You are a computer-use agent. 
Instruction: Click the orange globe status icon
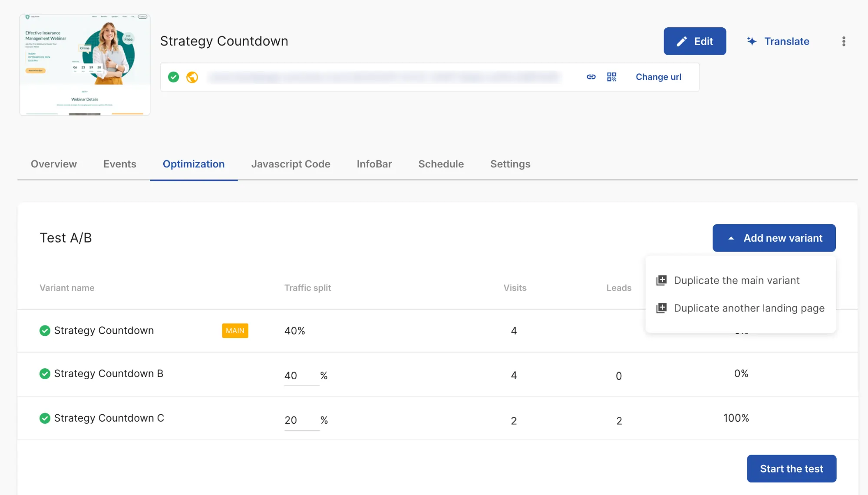click(x=192, y=77)
